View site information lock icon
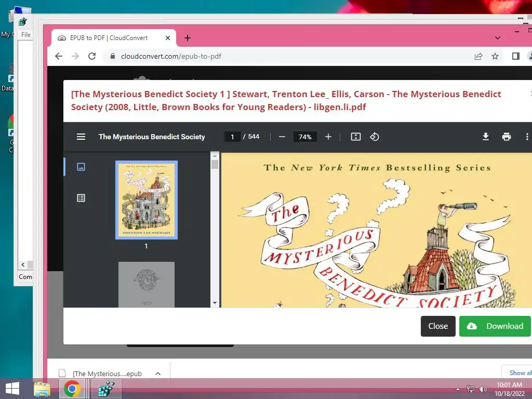Image resolution: width=532 pixels, height=399 pixels. point(113,56)
